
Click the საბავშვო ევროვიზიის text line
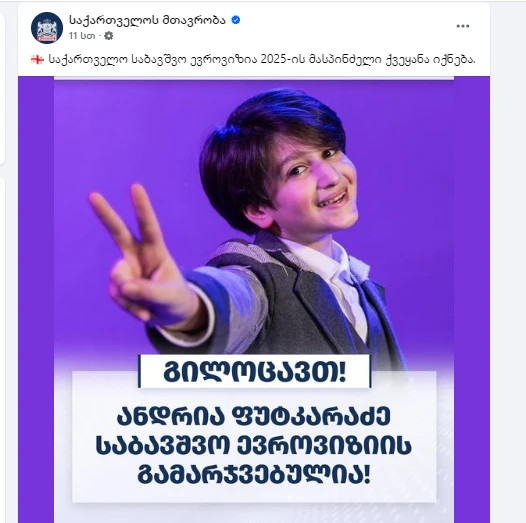point(254,446)
